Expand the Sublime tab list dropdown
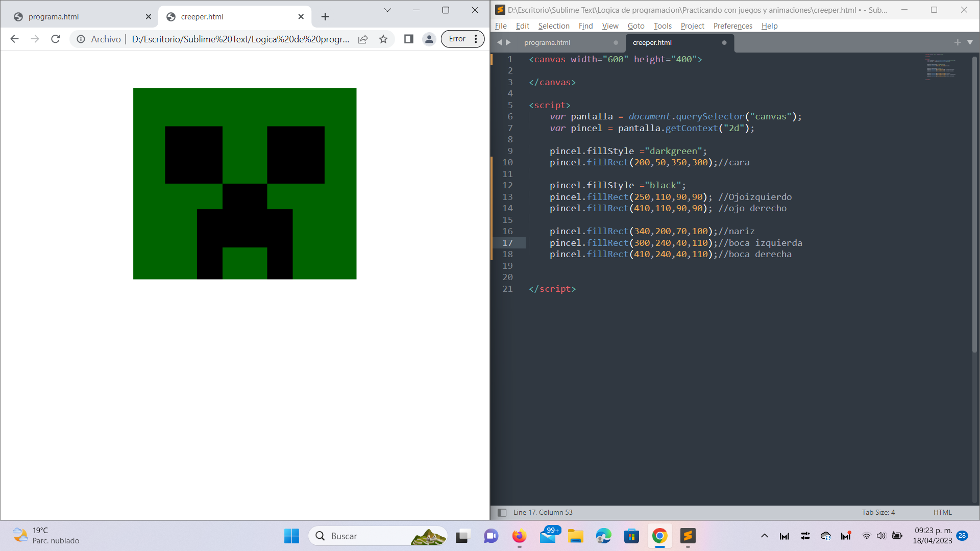Image resolution: width=980 pixels, height=551 pixels. [x=970, y=42]
